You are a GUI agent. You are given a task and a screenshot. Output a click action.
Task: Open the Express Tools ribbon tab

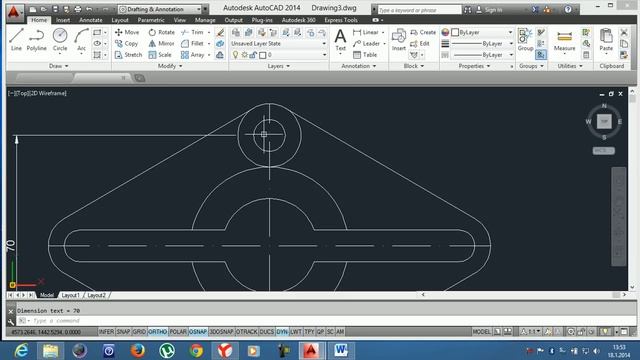[341, 20]
